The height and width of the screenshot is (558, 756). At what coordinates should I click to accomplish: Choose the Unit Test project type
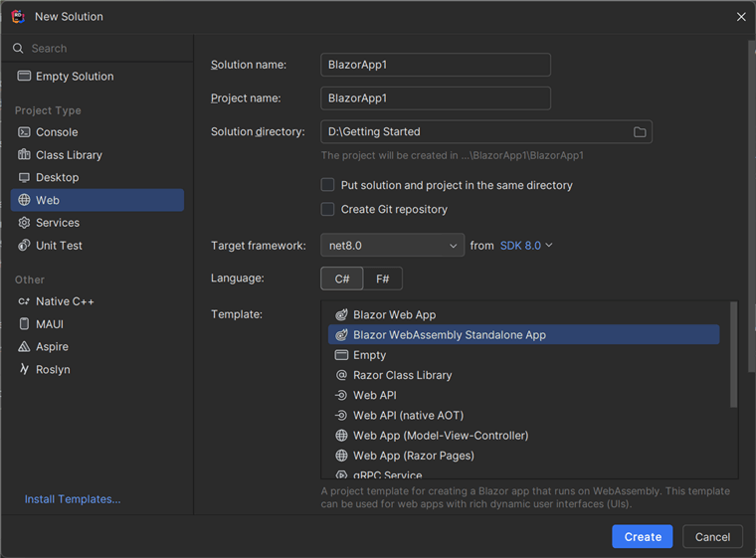[x=96, y=245]
